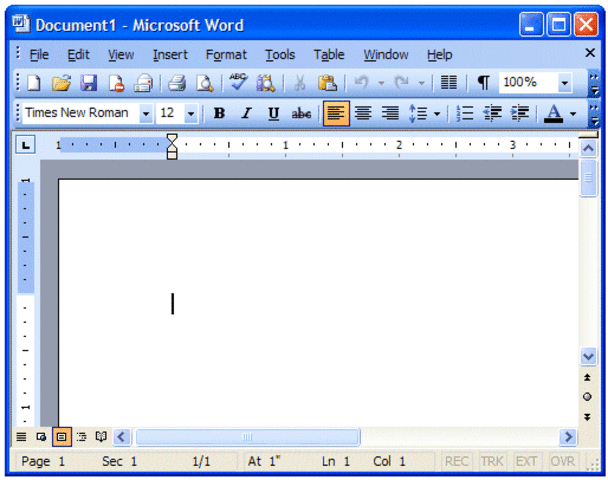Open line spacing options arrow

point(437,114)
